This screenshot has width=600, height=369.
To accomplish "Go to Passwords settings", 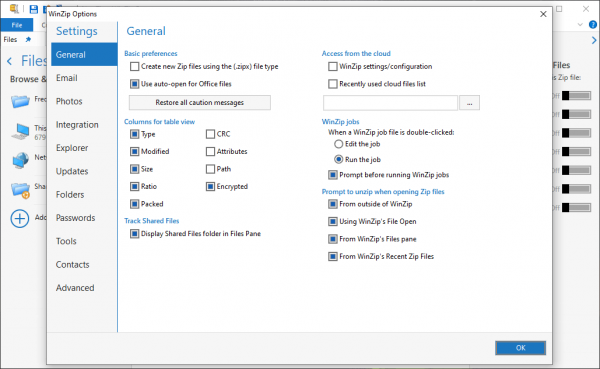I will (x=84, y=218).
